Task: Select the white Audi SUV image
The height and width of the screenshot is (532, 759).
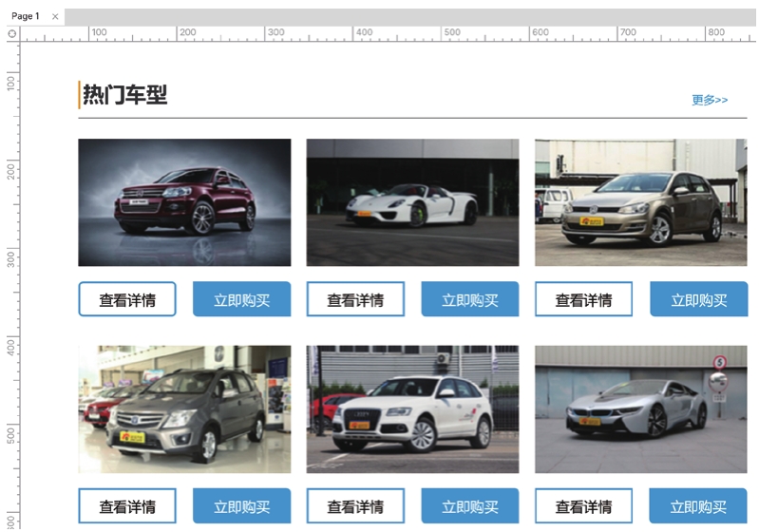Action: pos(412,409)
